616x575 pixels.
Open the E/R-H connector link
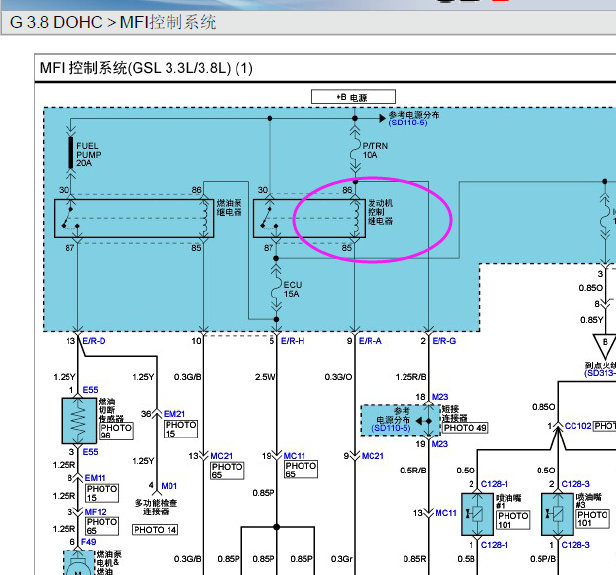click(293, 341)
